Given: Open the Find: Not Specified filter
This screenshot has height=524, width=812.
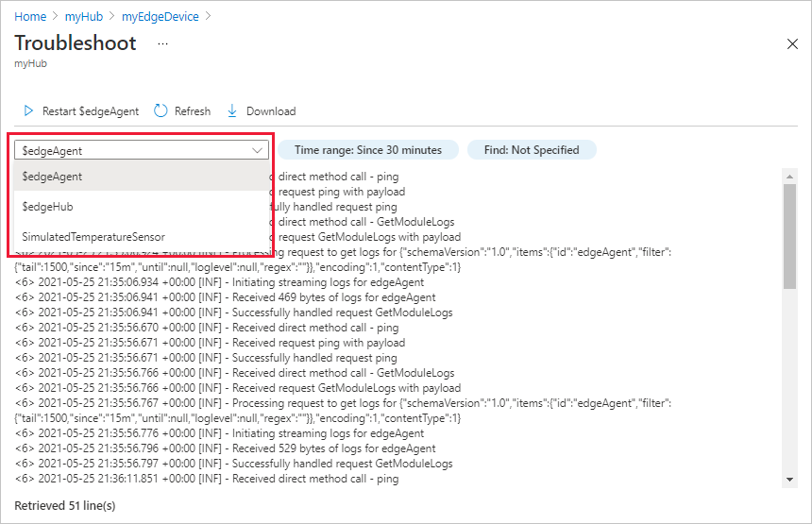Looking at the screenshot, I should pos(532,150).
